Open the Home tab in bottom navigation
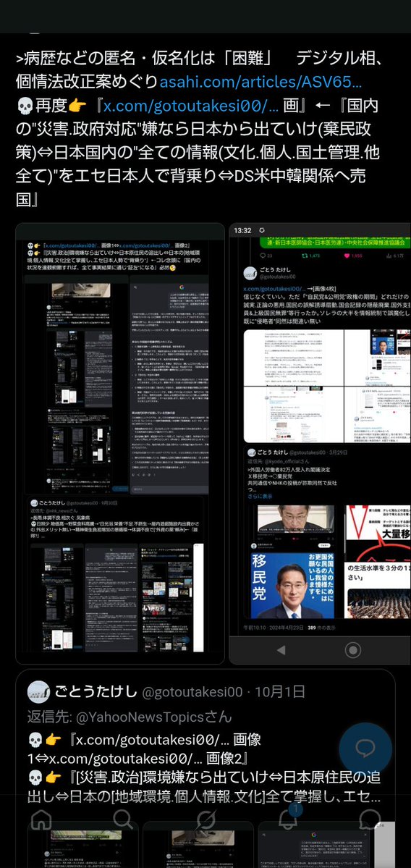The width and height of the screenshot is (411, 868). (x=41, y=819)
